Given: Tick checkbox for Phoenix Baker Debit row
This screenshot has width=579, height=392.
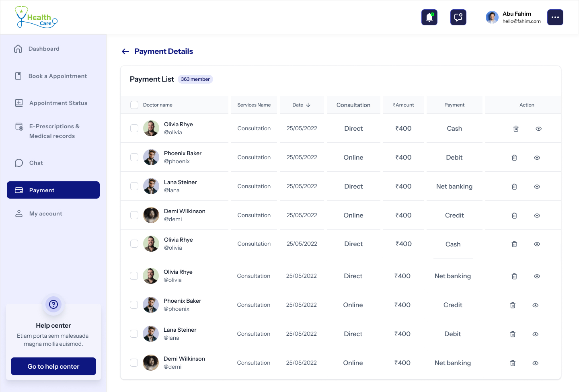Looking at the screenshot, I should pyautogui.click(x=134, y=157).
